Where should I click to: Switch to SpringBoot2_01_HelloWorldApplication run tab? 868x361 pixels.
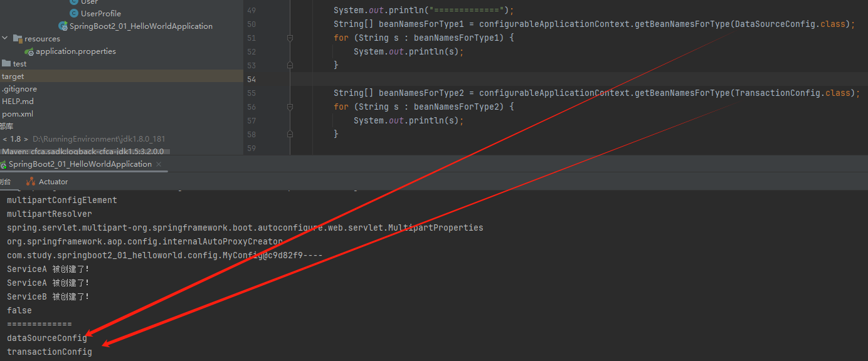(80, 164)
